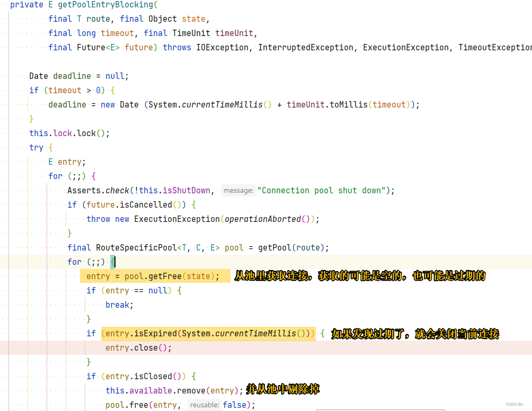Click the InterruptedException in throws clause
This screenshot has height=411, width=532.
pyautogui.click(x=305, y=48)
